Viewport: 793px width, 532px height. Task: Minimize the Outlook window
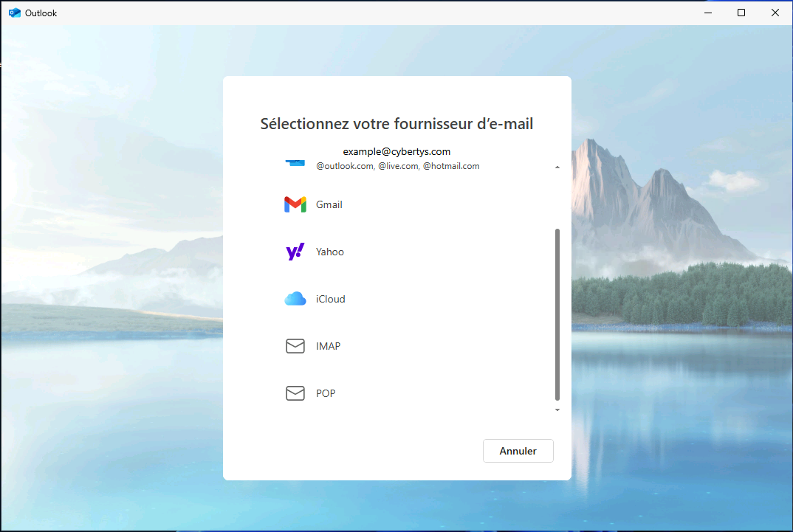707,13
